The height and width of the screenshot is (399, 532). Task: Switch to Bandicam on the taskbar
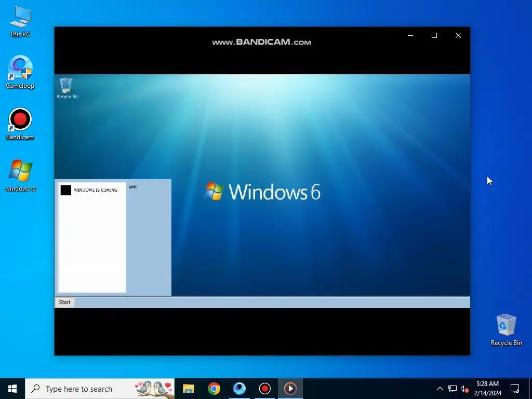tap(264, 389)
